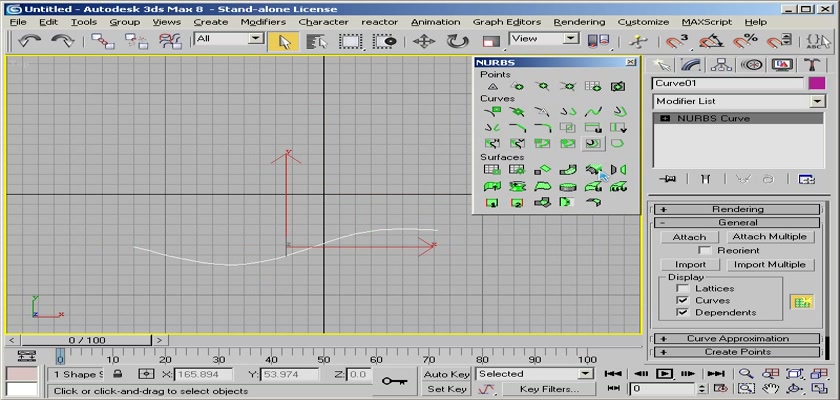Open the Graph Editors menu
The height and width of the screenshot is (400, 840).
point(507,22)
